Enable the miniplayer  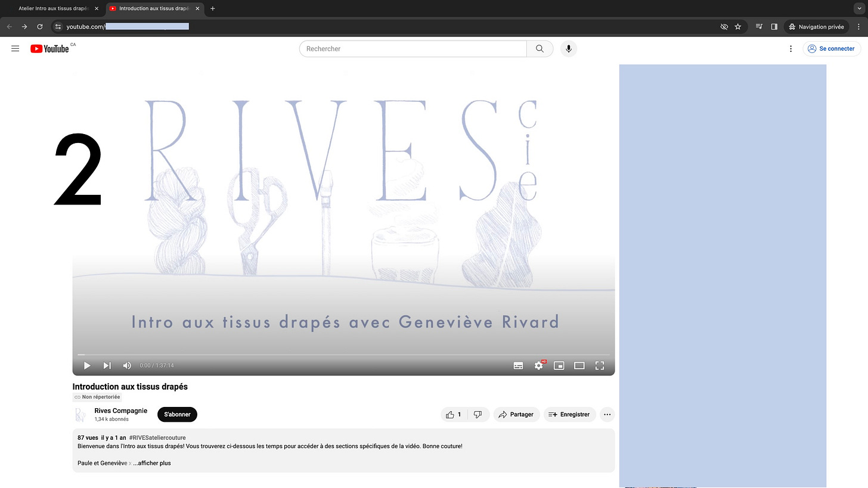[559, 365]
